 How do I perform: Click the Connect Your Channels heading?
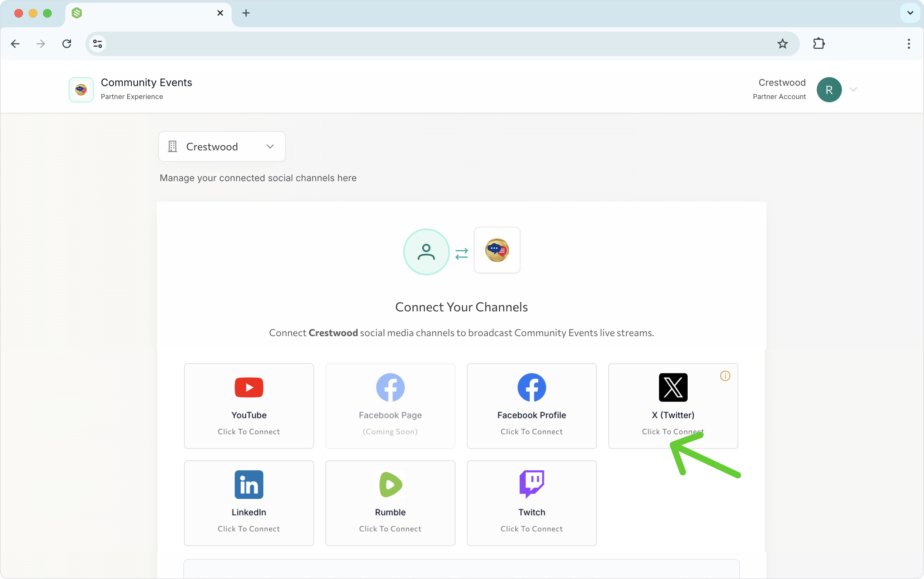click(461, 307)
